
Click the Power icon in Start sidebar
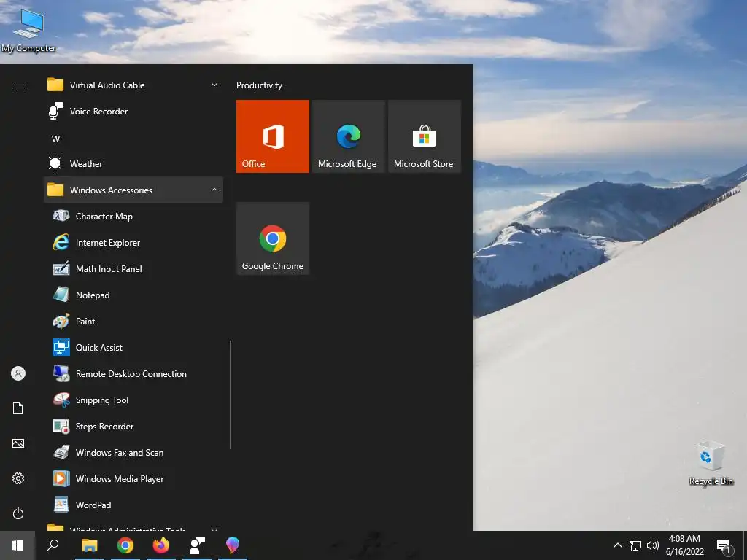(x=18, y=513)
